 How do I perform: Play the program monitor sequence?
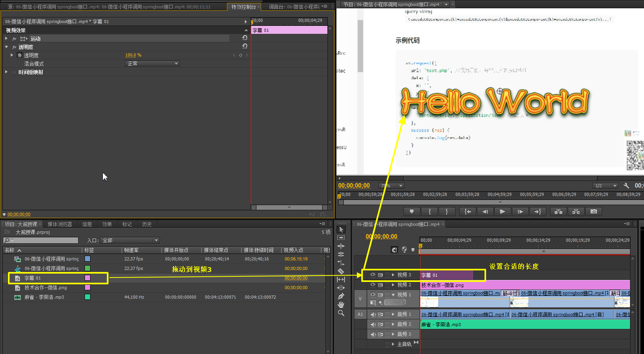coord(502,211)
